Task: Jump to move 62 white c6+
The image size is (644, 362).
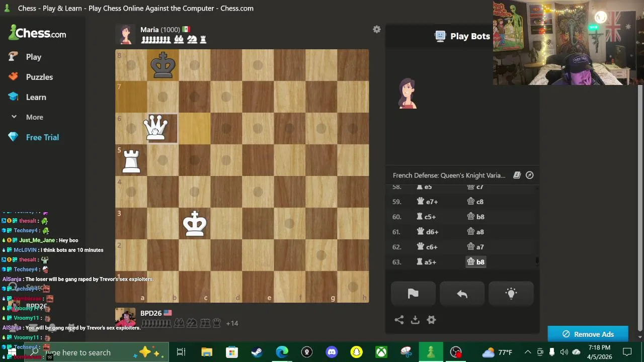Action: point(427,247)
